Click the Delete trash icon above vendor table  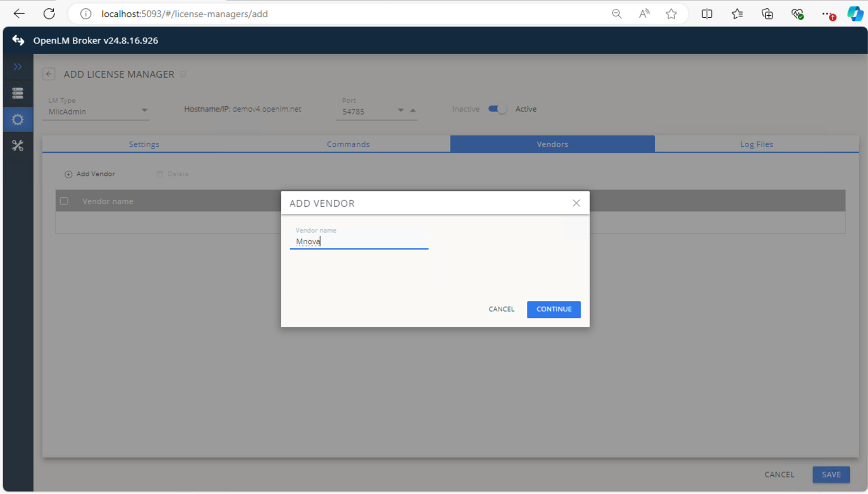(159, 174)
